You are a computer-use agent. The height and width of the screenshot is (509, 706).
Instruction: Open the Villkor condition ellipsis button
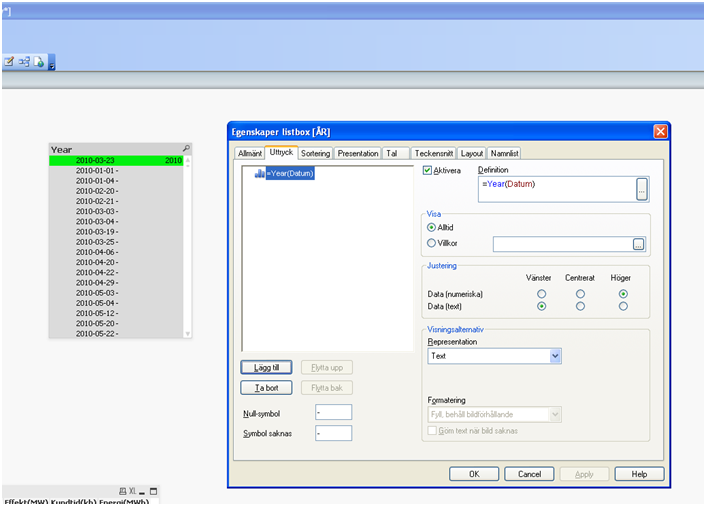[639, 244]
